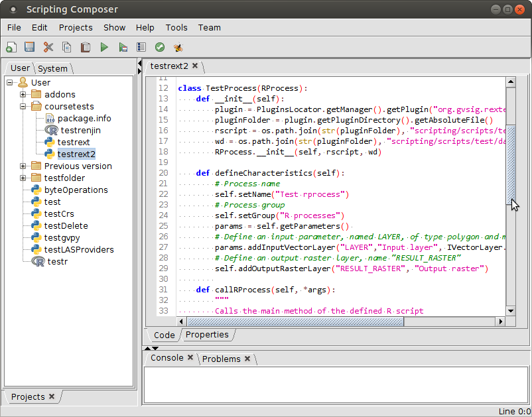Collapse the coursetests folder node

(x=23, y=107)
